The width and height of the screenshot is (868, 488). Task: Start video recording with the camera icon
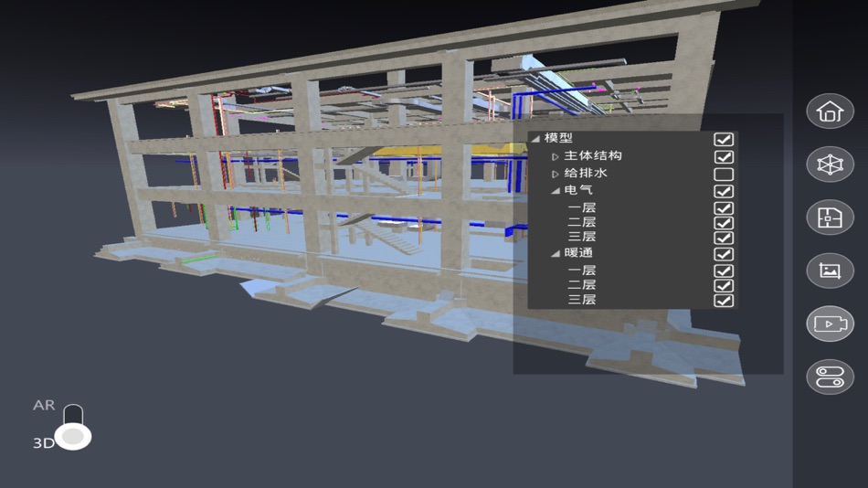point(830,324)
